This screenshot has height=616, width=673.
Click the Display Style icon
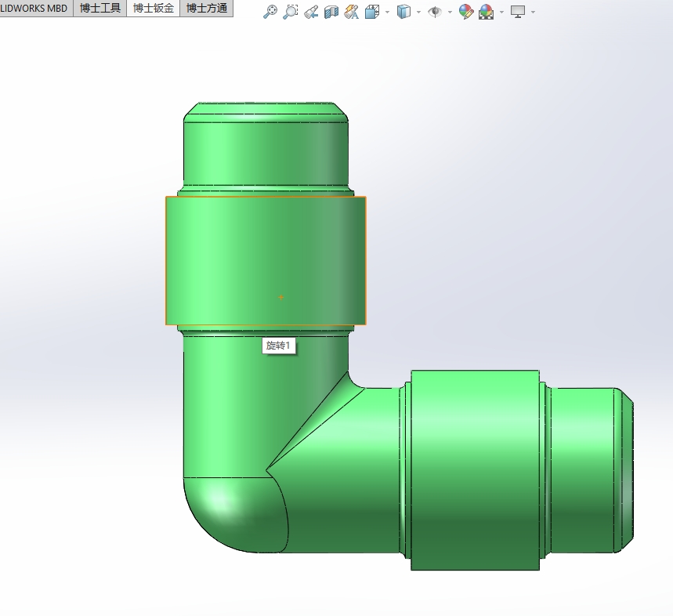pyautogui.click(x=403, y=12)
